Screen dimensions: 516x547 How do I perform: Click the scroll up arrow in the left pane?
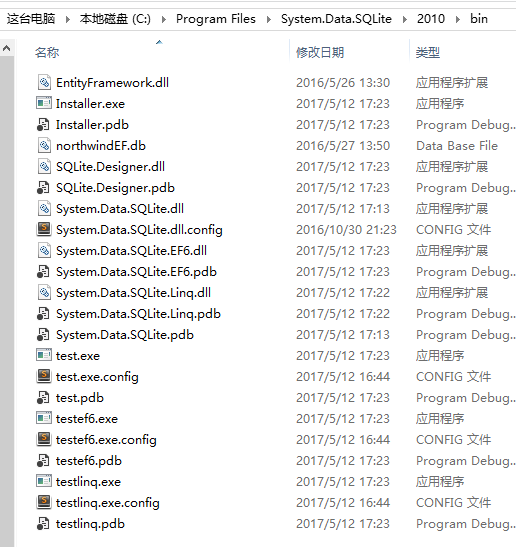tap(7, 48)
